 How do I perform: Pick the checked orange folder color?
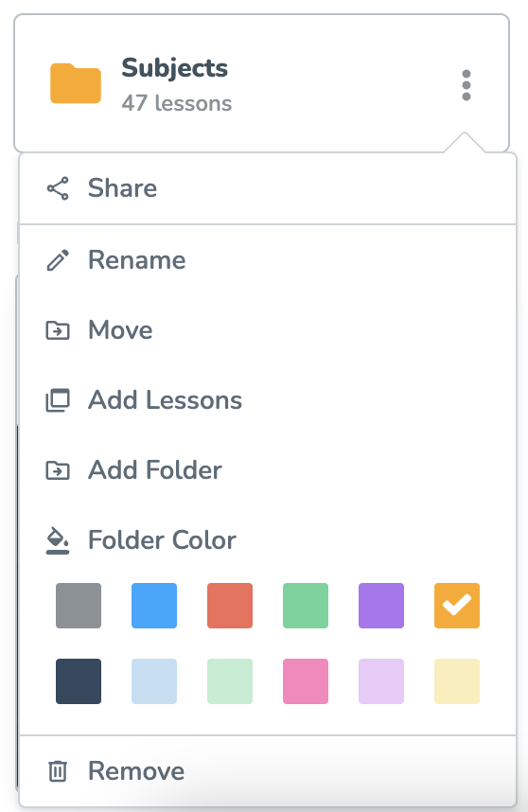457,606
